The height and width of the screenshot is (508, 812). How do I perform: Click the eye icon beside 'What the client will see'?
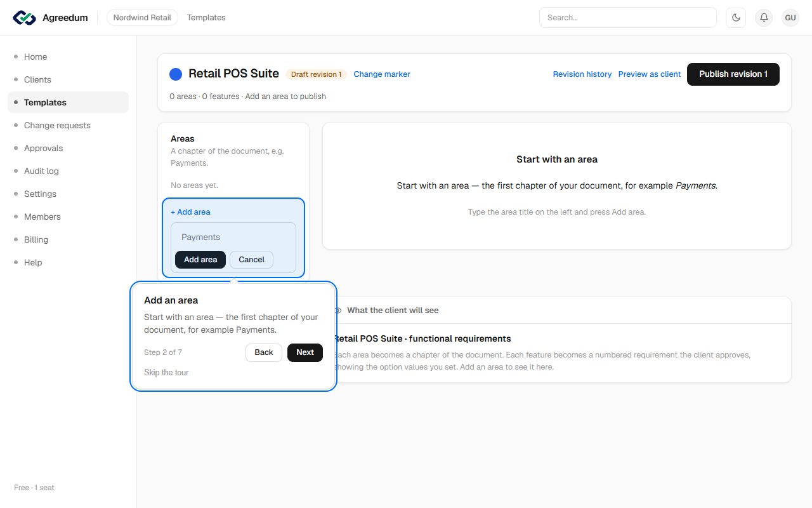pyautogui.click(x=338, y=311)
